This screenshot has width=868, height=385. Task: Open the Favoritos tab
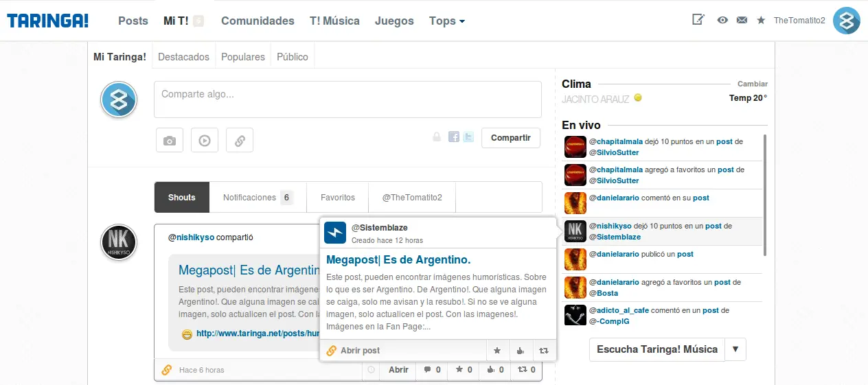tap(338, 198)
